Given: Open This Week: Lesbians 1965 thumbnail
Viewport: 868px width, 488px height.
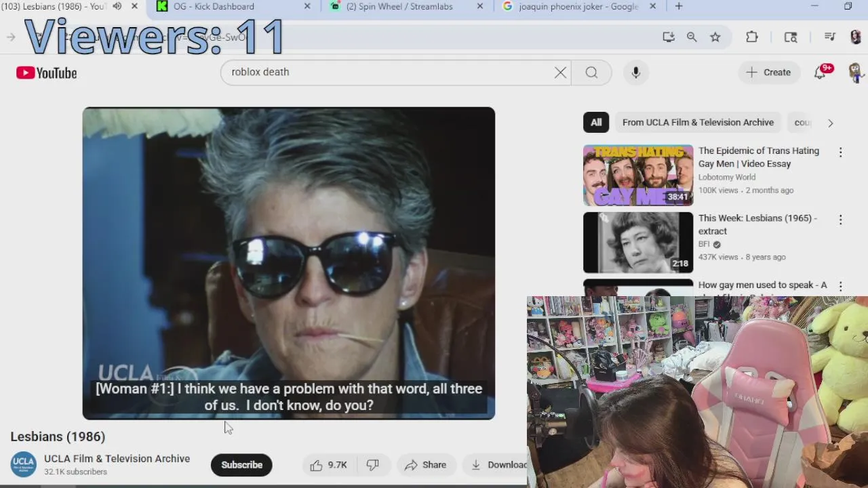Looking at the screenshot, I should (638, 243).
